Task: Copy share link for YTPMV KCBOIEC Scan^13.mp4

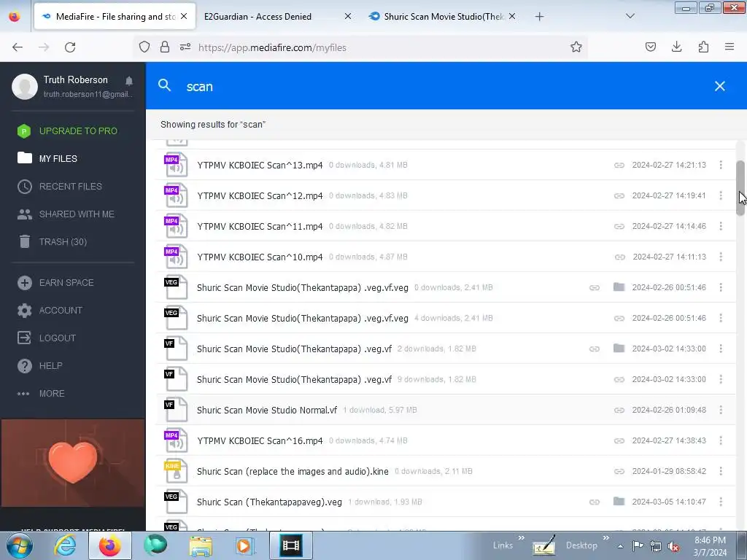Action: coord(619,166)
